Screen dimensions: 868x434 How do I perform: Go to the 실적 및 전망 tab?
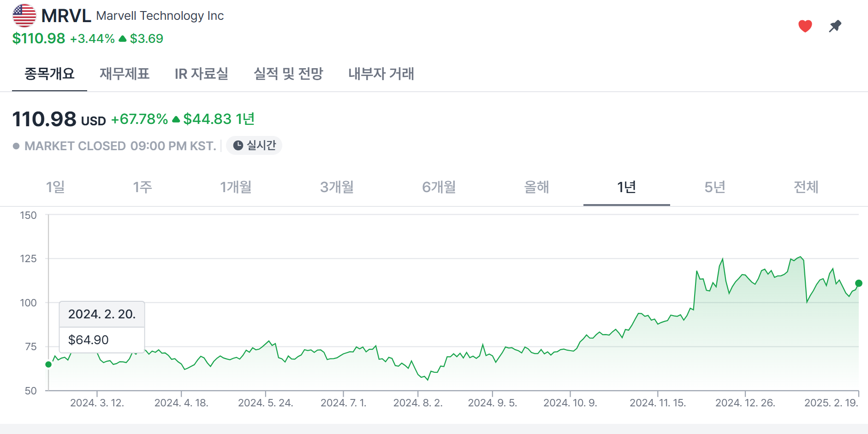[x=288, y=74]
